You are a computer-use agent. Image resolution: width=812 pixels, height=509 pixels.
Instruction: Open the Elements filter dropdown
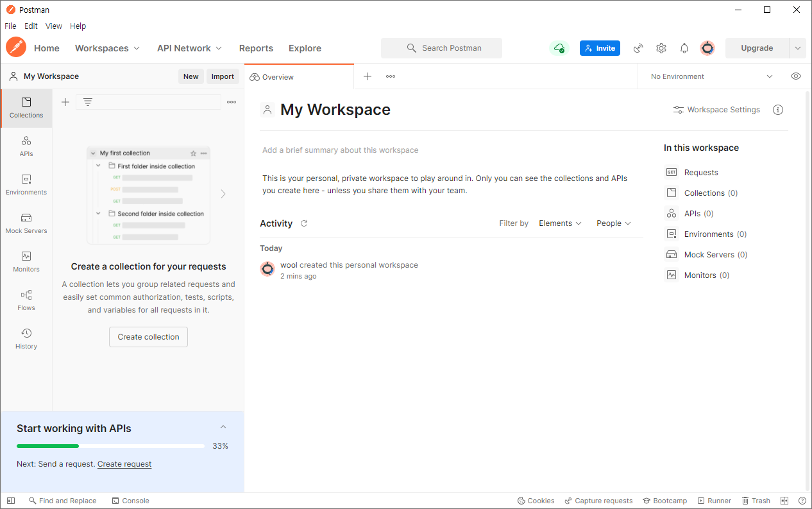point(560,223)
